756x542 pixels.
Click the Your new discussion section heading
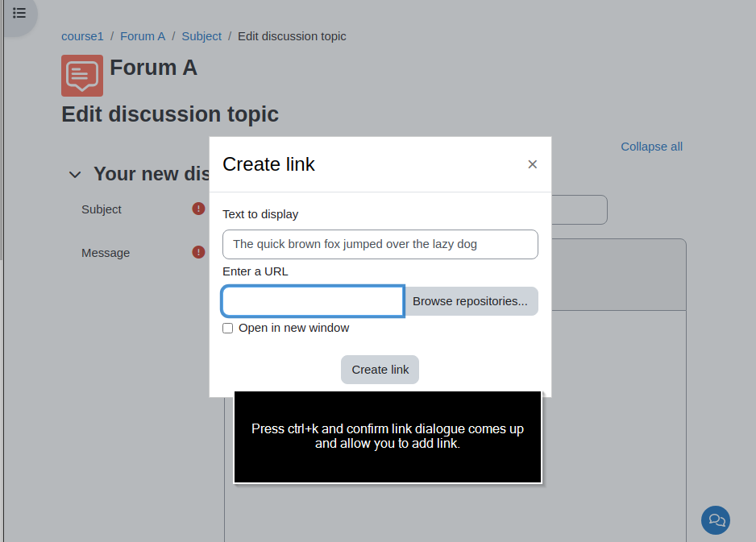pyautogui.click(x=152, y=174)
